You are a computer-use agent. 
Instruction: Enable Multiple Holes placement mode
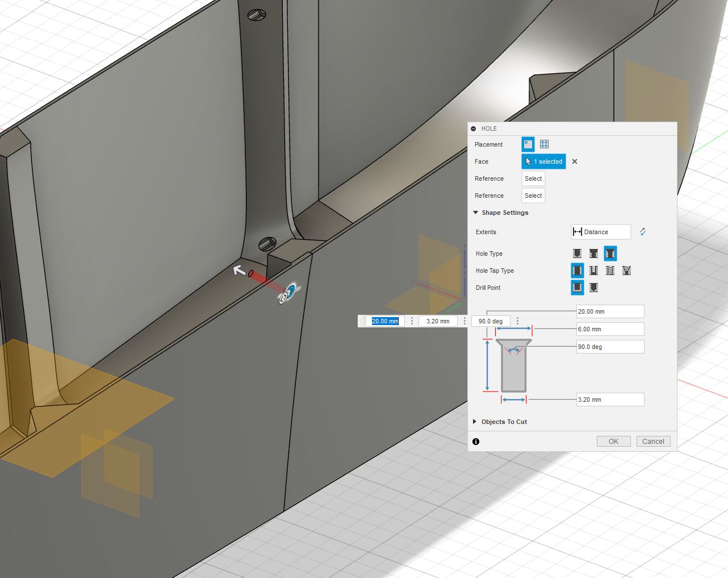pos(544,144)
